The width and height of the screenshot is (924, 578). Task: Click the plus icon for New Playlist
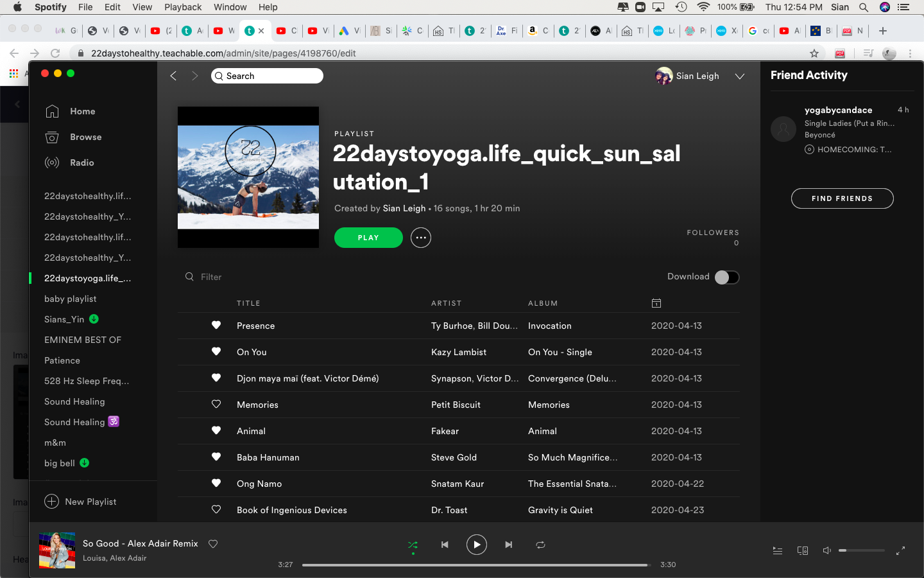pos(52,502)
